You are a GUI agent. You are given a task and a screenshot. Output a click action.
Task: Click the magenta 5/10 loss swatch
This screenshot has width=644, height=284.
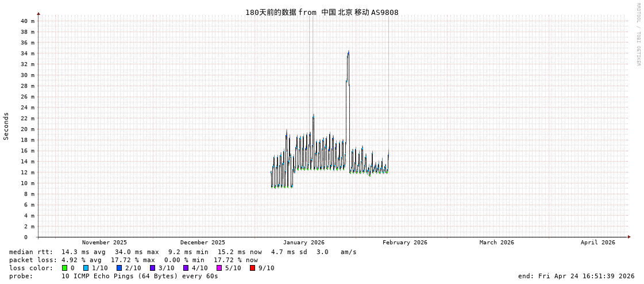[219, 268]
